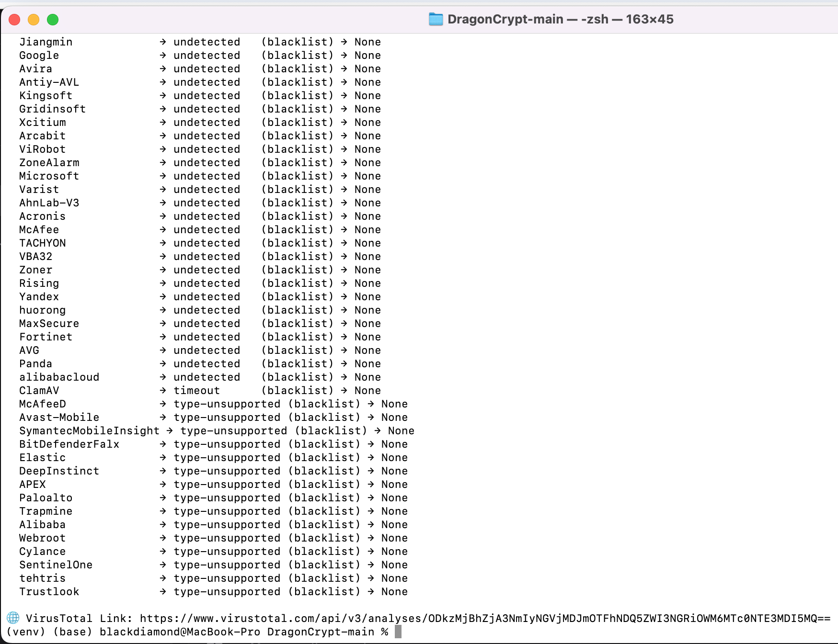Click the globe icon before VirusTotal Link

pos(13,618)
